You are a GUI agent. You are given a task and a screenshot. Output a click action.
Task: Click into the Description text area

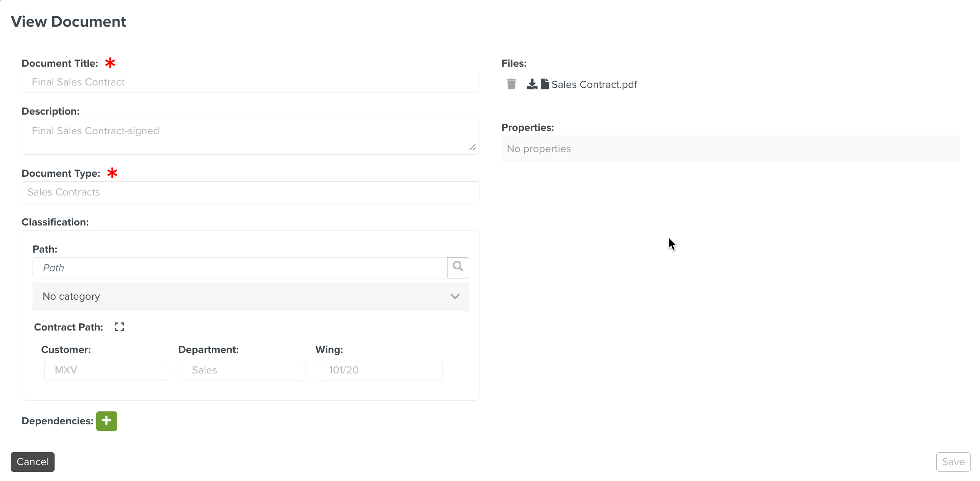tap(250, 137)
